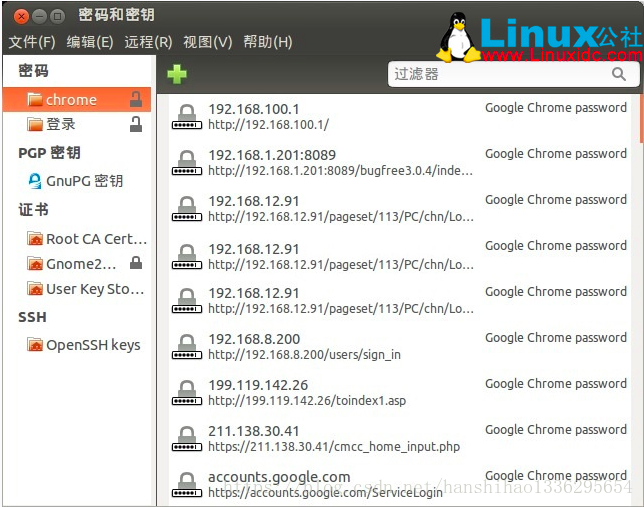Open the 文件(F) menu

(32, 42)
